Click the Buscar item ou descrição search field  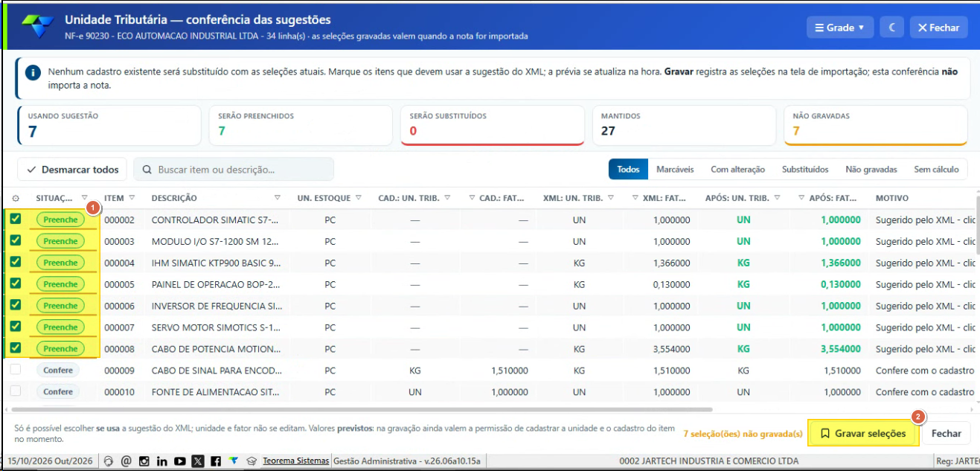click(x=234, y=170)
